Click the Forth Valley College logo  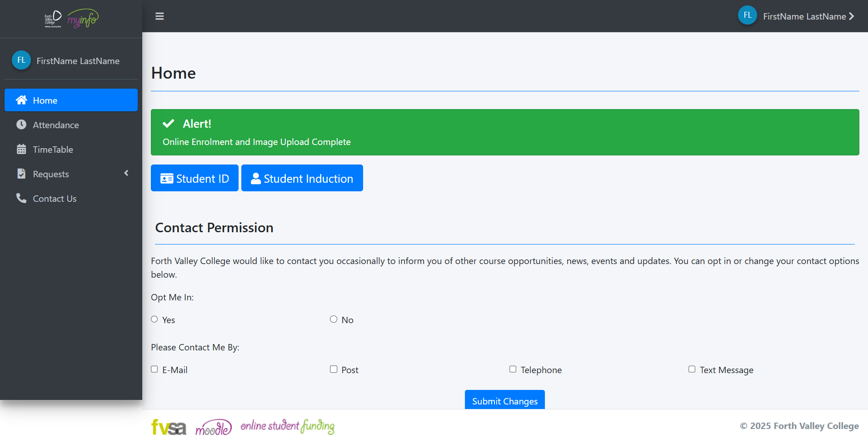(x=53, y=19)
